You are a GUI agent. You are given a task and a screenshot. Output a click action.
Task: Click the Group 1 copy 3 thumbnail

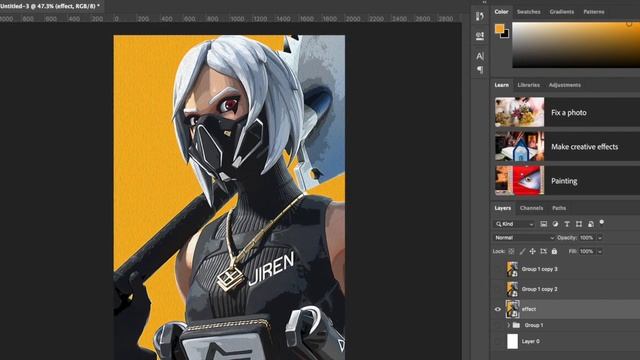point(512,269)
